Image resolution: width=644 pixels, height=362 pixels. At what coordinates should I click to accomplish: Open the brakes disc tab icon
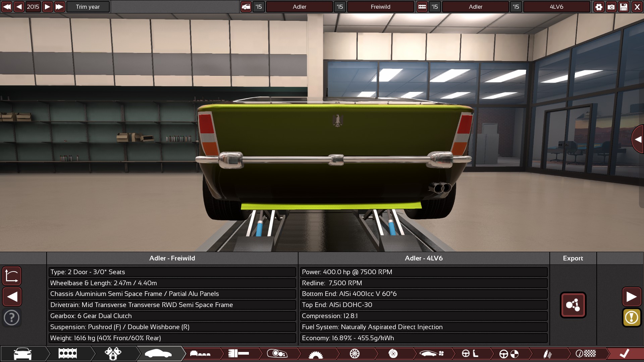pyautogui.click(x=393, y=354)
